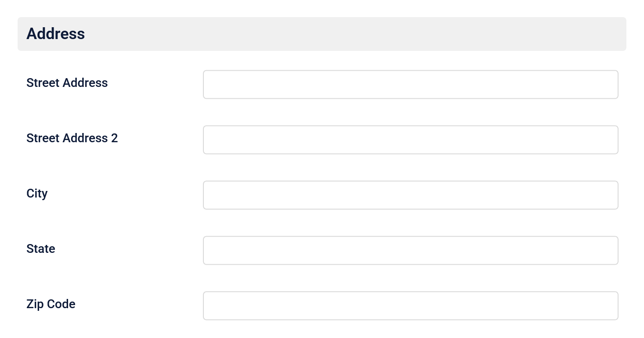Image resolution: width=644 pixels, height=338 pixels.
Task: Select the City label
Action: click(x=37, y=194)
